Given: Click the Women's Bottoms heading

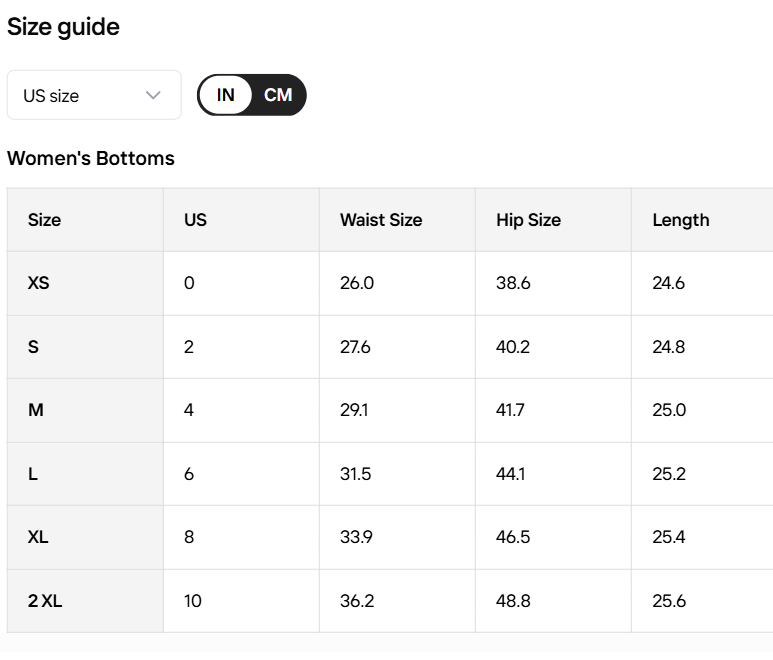Looking at the screenshot, I should (x=91, y=158).
